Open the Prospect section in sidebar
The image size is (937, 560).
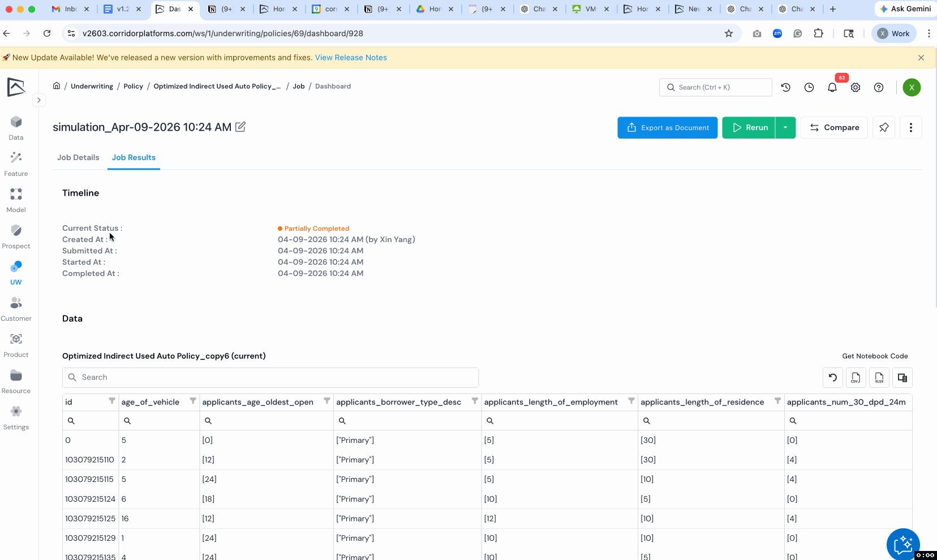point(16,237)
